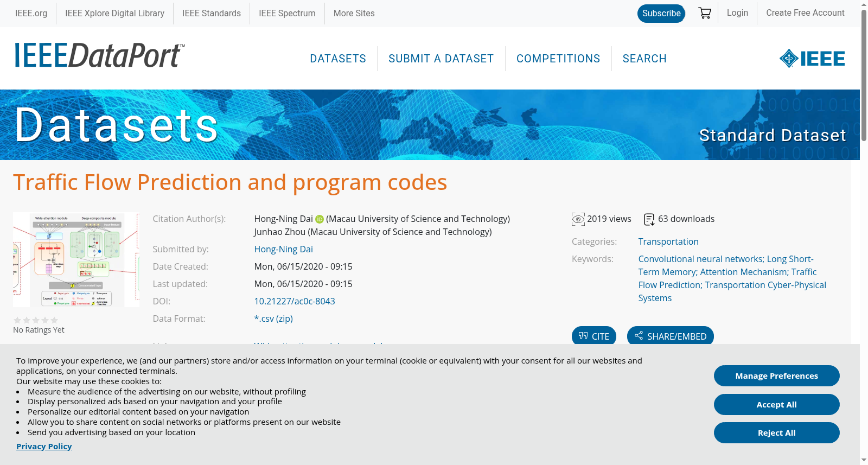Reject all cookies
868x465 pixels.
click(x=777, y=432)
